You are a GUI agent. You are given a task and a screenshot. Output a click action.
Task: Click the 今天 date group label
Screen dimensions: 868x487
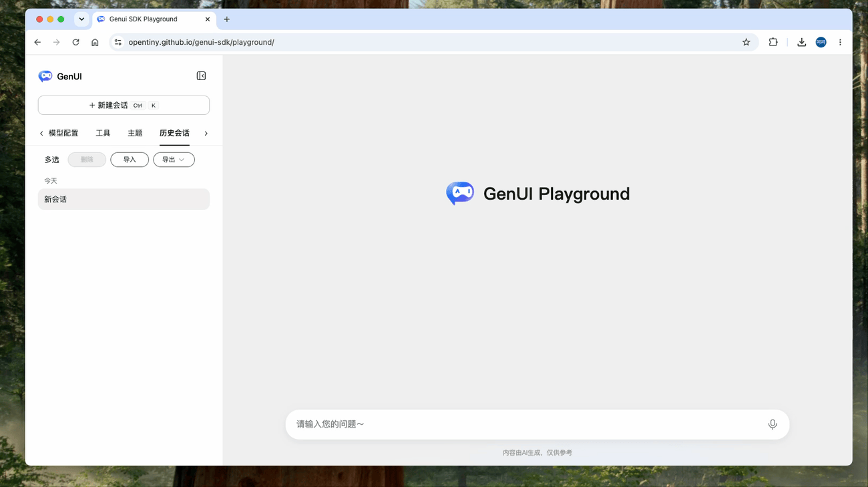[51, 181]
